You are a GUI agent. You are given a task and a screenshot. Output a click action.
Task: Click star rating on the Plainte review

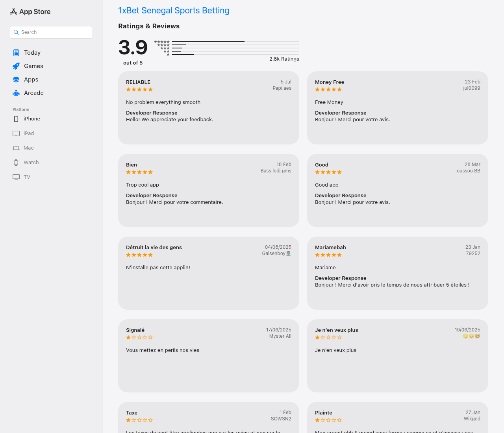click(x=328, y=420)
